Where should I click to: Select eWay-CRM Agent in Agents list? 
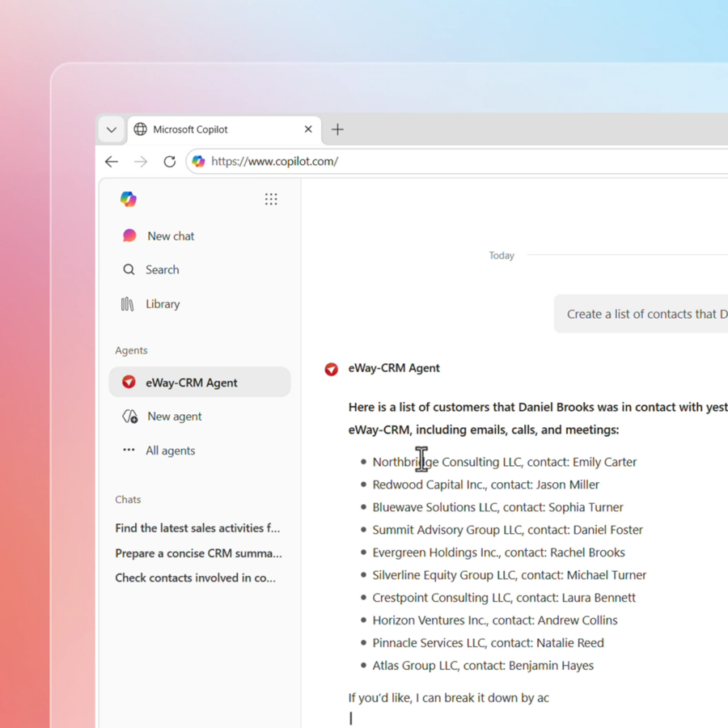pos(200,382)
